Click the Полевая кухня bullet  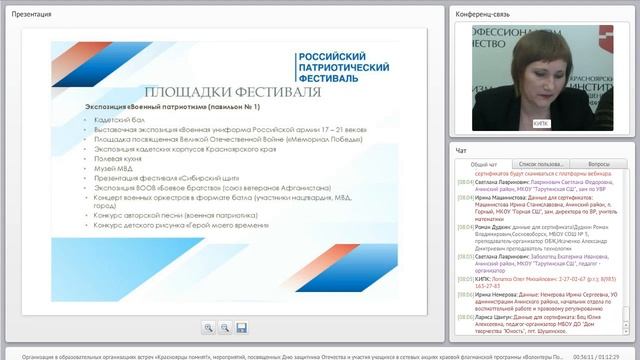[x=118, y=159]
